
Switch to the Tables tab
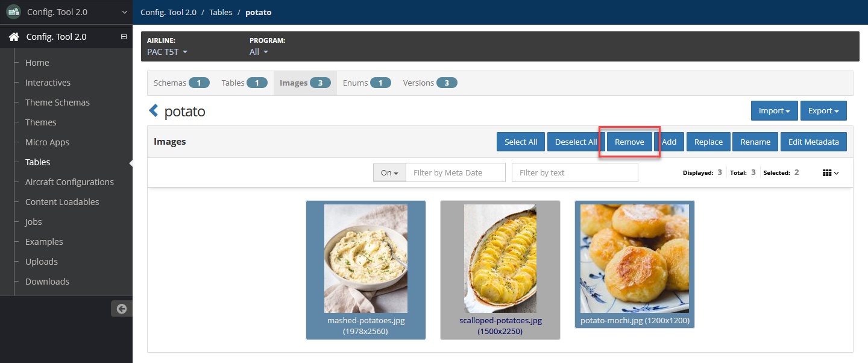pos(244,83)
